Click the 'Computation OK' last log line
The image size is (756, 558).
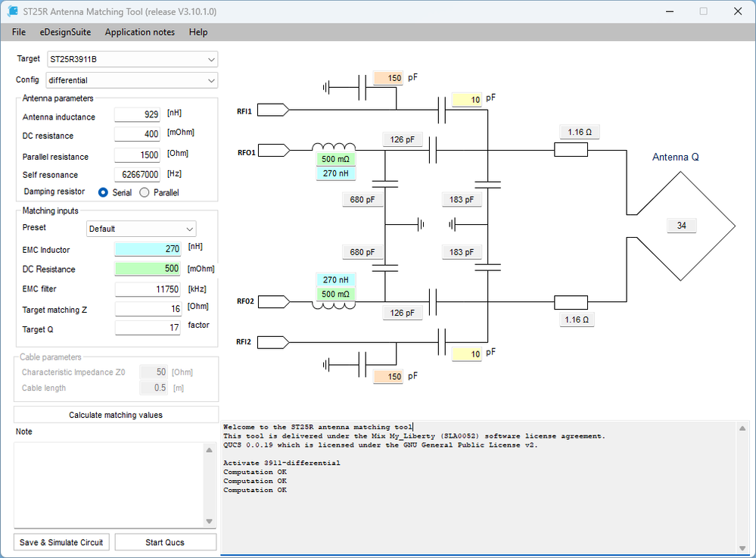(x=254, y=490)
